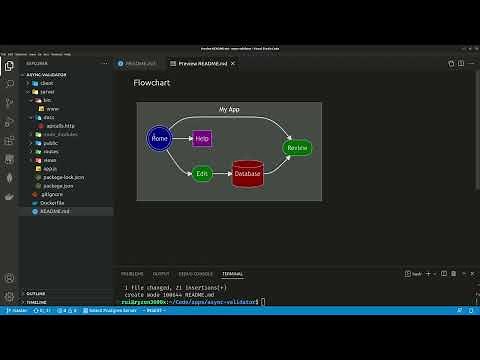Viewport: 480px width, 360px height.
Task: Open the .gitignore file
Action: (52, 194)
